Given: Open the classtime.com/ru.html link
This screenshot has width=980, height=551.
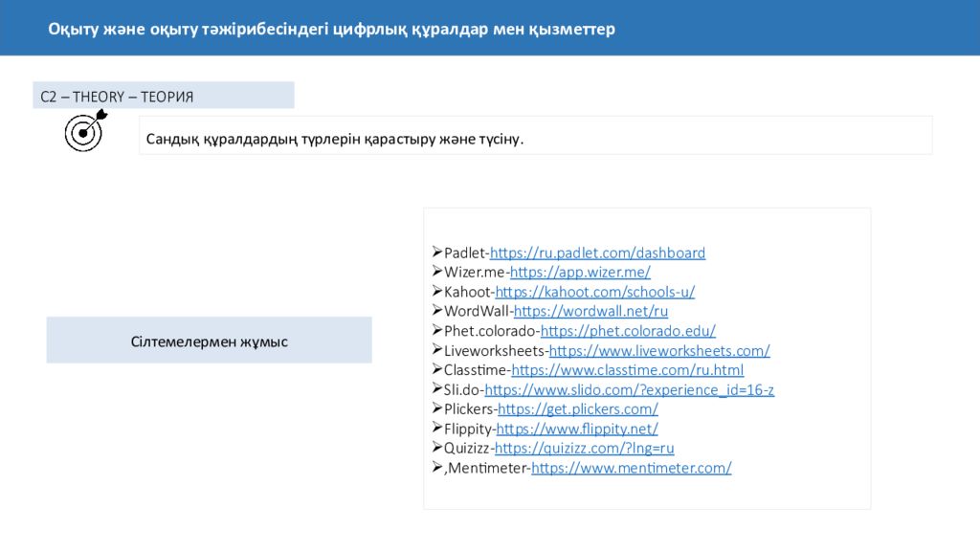Looking at the screenshot, I should [628, 370].
